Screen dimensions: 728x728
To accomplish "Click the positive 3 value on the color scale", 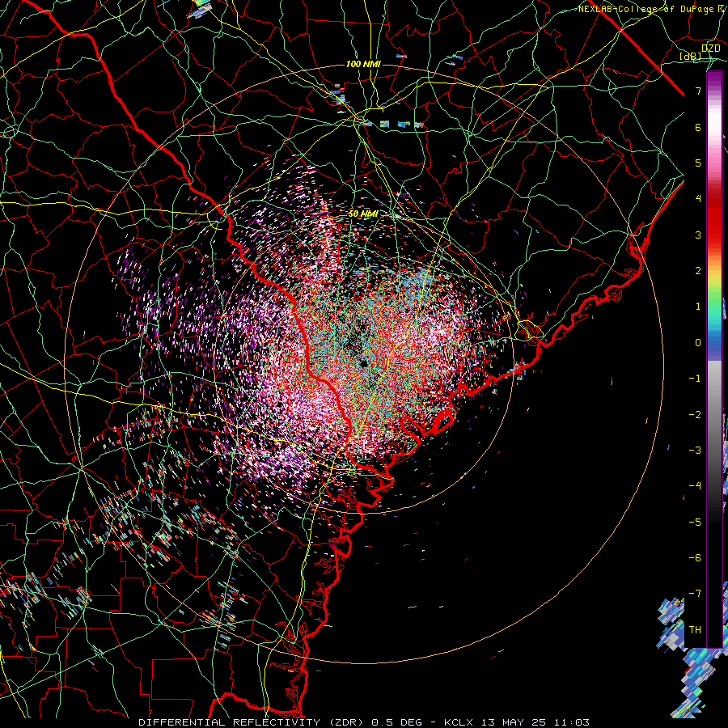I will 698,235.
